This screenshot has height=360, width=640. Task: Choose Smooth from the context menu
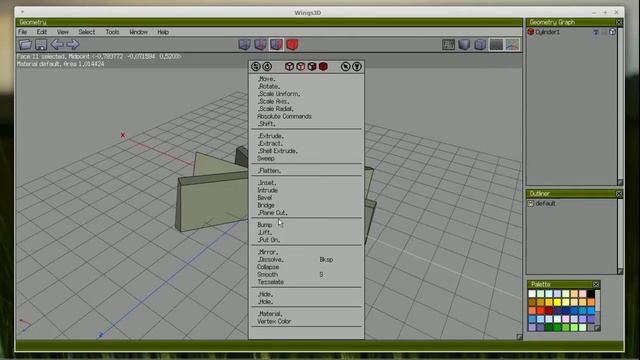[268, 275]
